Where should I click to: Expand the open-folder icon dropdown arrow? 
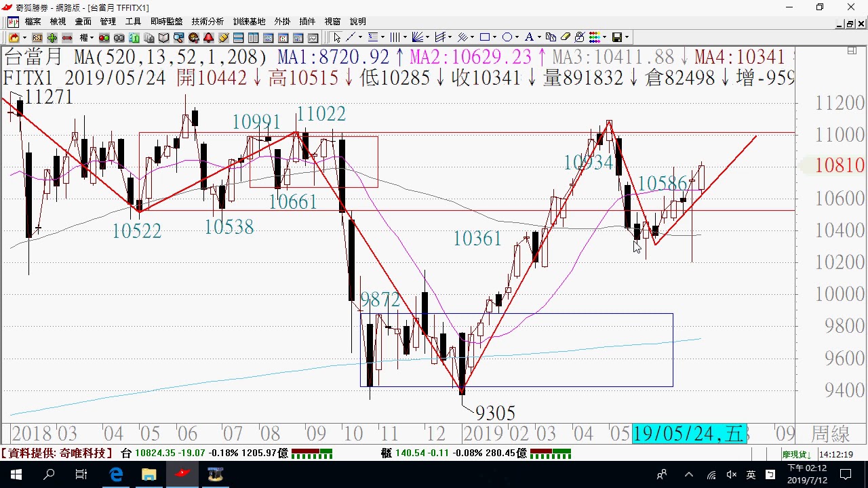click(24, 37)
